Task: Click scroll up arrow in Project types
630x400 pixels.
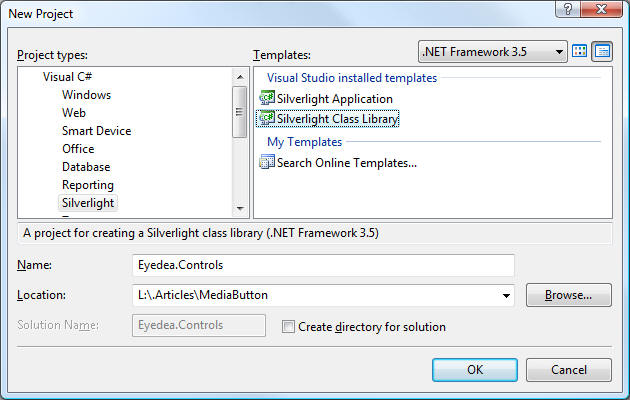Action: (240, 77)
